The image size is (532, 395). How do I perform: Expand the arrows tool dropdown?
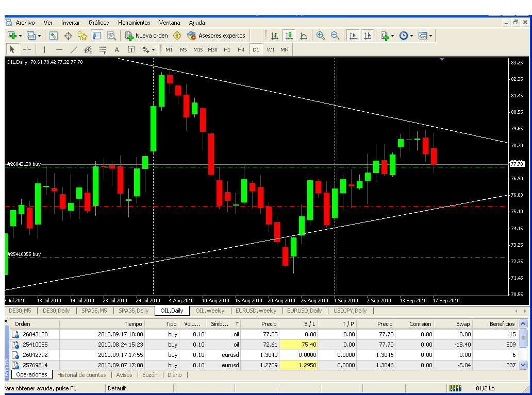point(153,50)
